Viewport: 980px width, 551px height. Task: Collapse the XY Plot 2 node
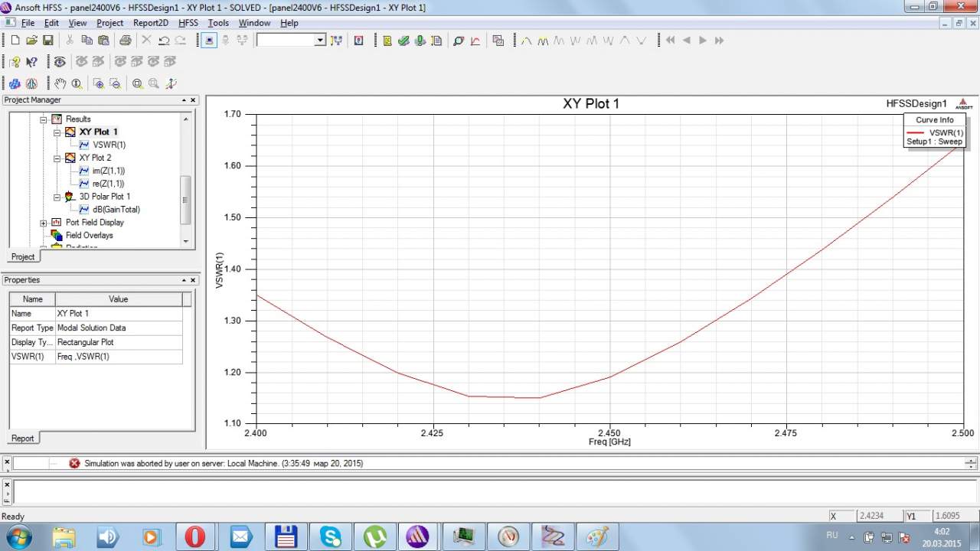tap(57, 158)
